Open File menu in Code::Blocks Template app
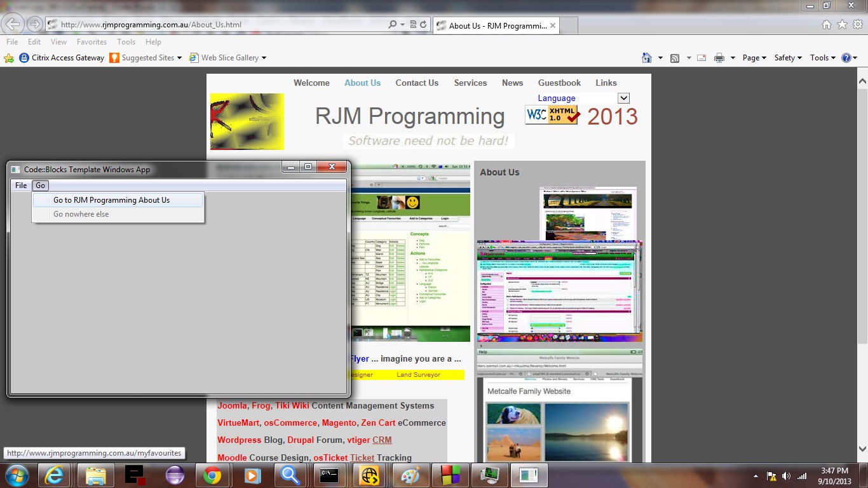The image size is (868, 488). click(21, 186)
